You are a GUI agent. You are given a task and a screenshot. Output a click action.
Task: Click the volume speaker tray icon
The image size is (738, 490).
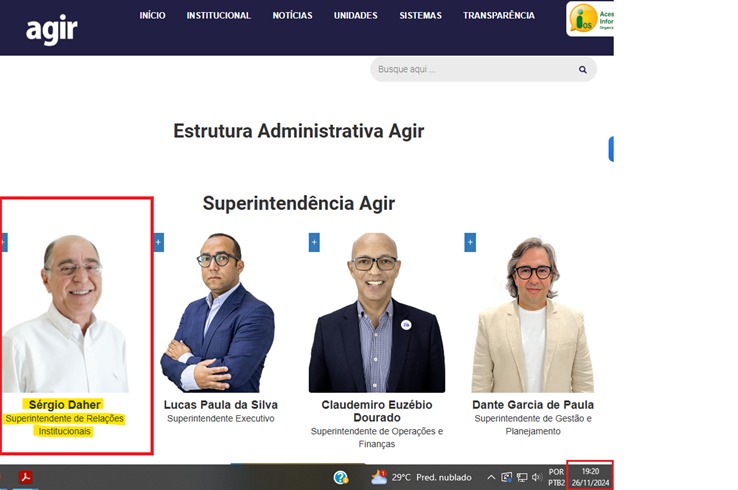[537, 477]
